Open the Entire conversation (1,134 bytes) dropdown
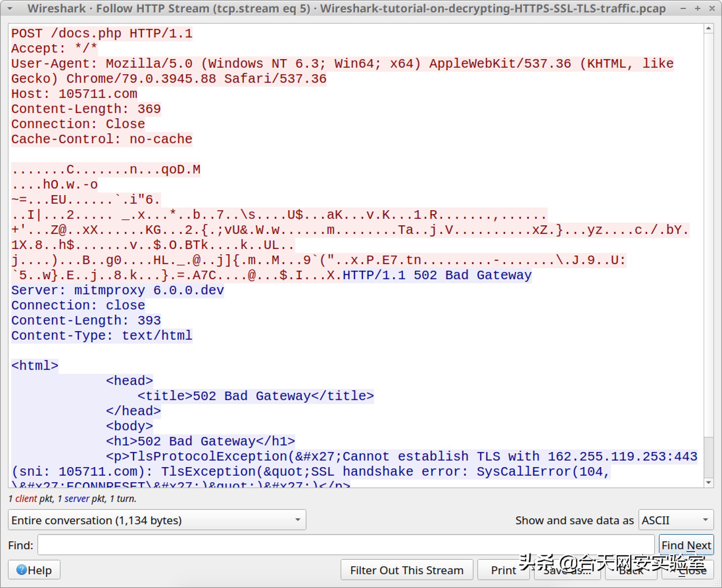722x588 pixels. click(x=157, y=520)
